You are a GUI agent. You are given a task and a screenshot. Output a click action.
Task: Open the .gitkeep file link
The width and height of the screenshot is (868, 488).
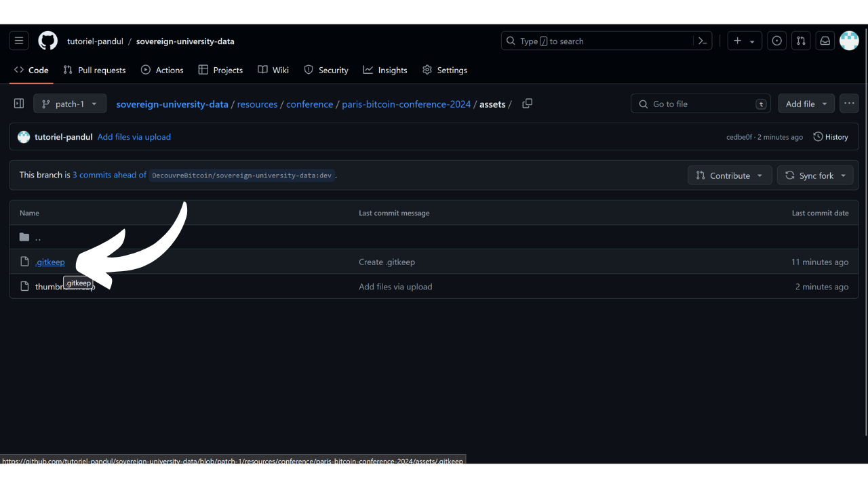point(50,262)
